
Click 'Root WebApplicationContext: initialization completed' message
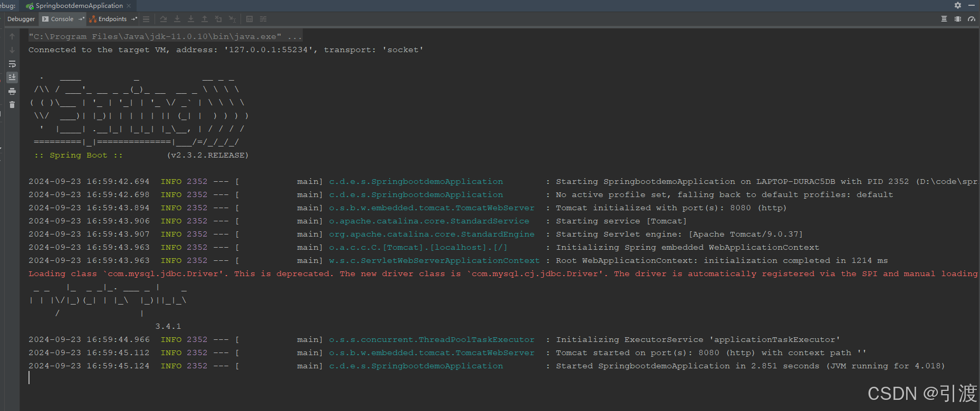tap(722, 261)
